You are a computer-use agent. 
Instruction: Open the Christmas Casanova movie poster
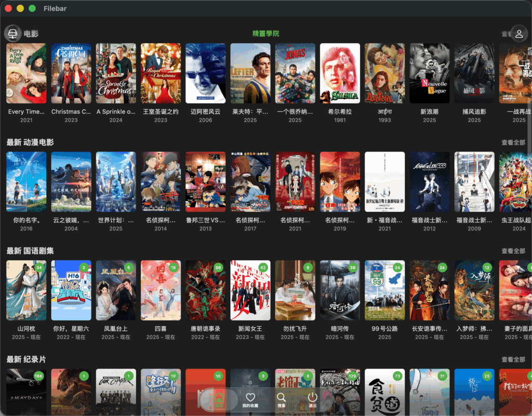pyautogui.click(x=71, y=73)
